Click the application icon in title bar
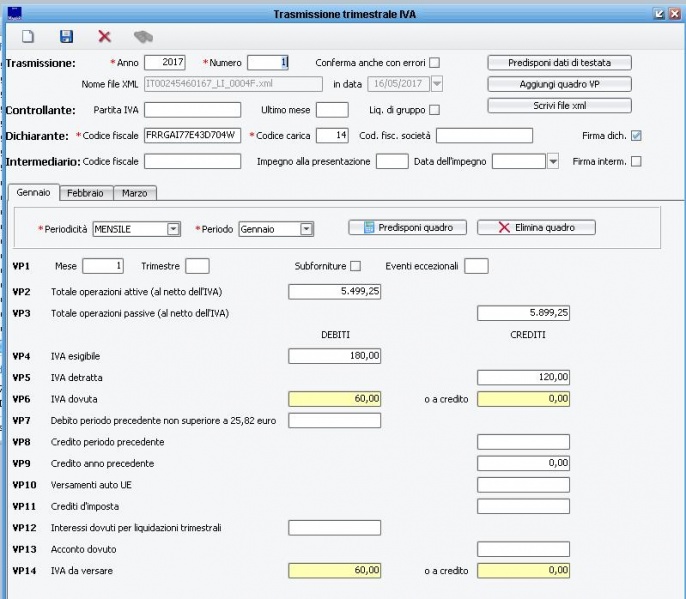Screen dimensions: 686x599 click(13, 13)
